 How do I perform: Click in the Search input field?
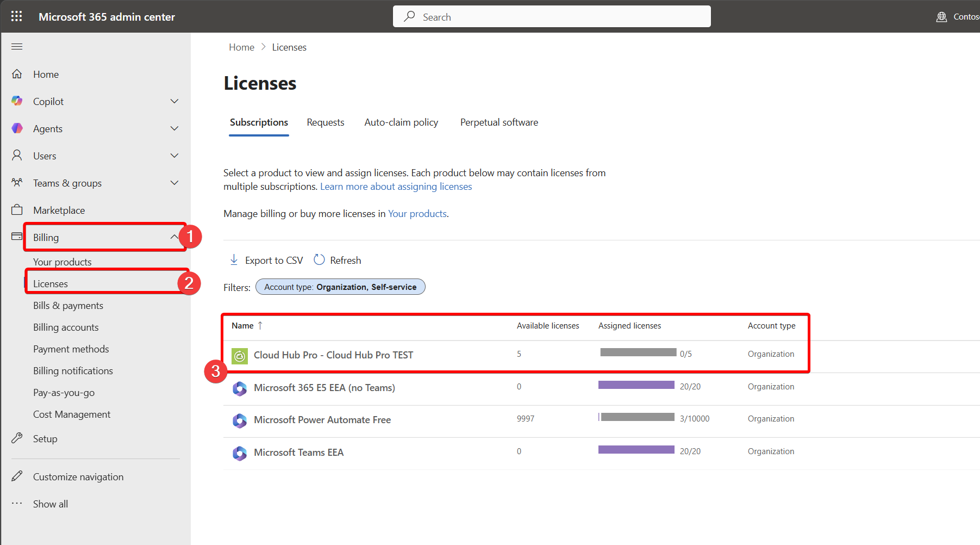pos(552,16)
